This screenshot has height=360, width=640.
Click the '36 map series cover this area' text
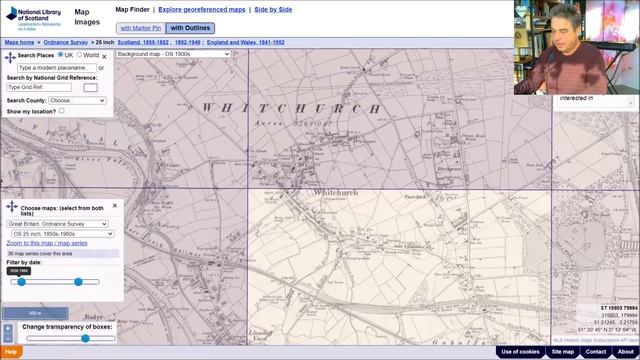click(40, 253)
